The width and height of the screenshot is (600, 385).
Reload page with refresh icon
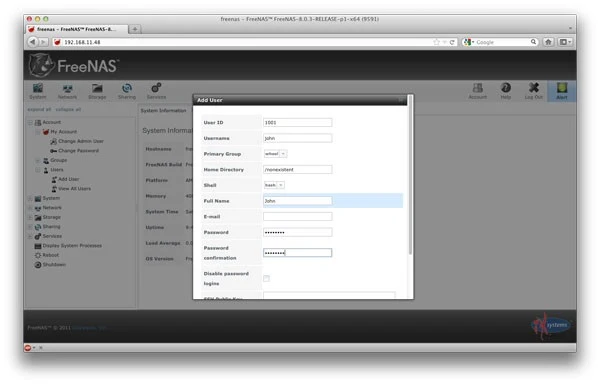point(452,42)
